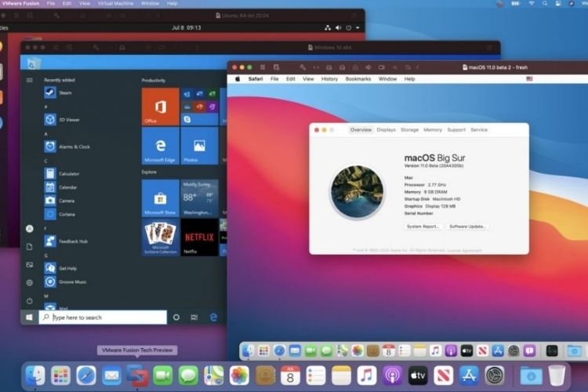Screen dimensions: 588x392
Task: Open virtual machine settings wrench in macOS VM toolbar
Action: 303,67
